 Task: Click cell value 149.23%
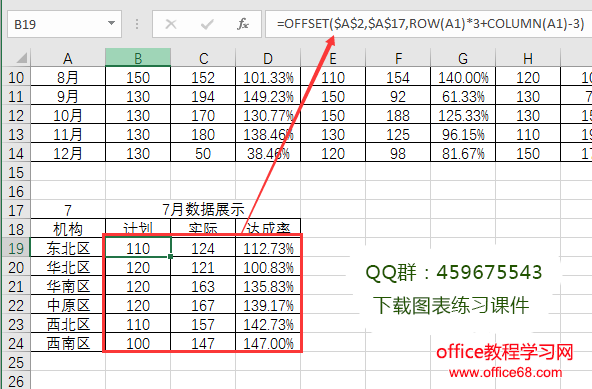pyautogui.click(x=268, y=96)
